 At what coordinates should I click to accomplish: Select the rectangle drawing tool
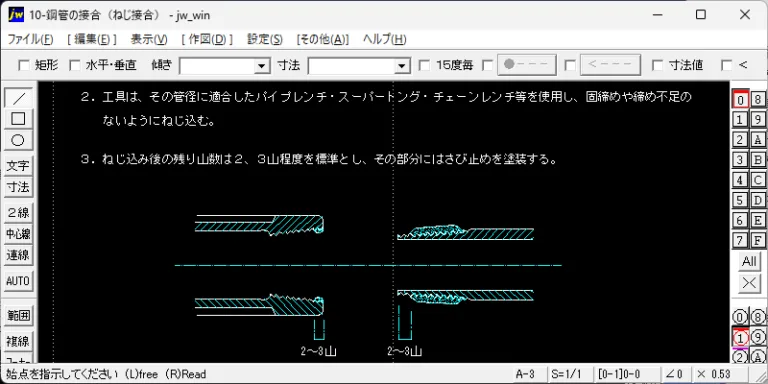click(18, 119)
